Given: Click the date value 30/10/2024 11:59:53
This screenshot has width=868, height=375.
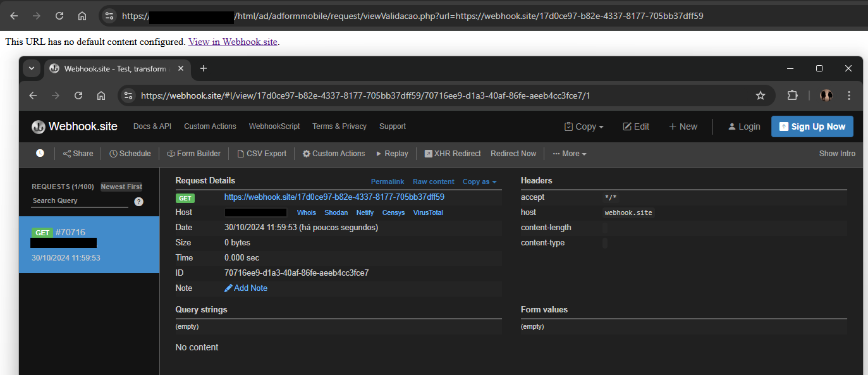Looking at the screenshot, I should click(x=260, y=228).
